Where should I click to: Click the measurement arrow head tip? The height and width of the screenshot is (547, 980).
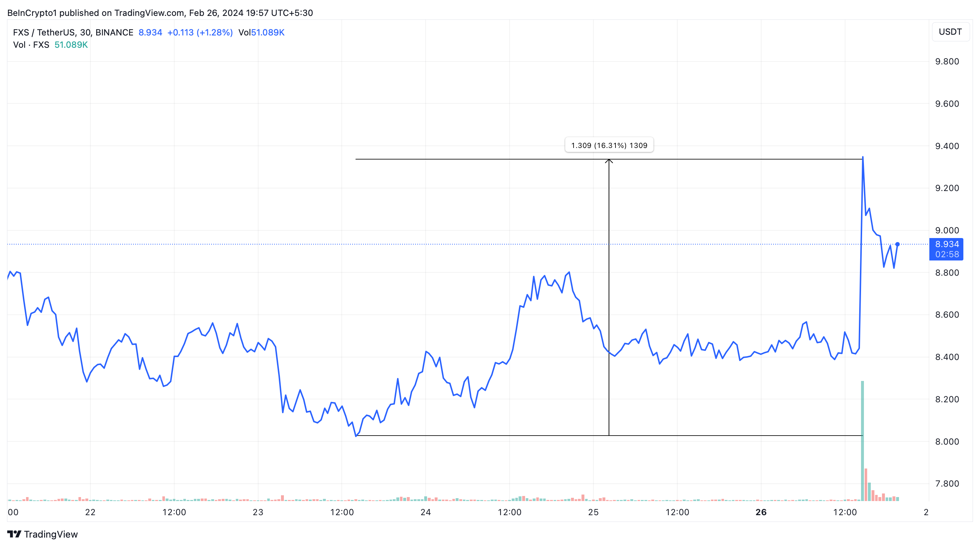click(x=609, y=160)
